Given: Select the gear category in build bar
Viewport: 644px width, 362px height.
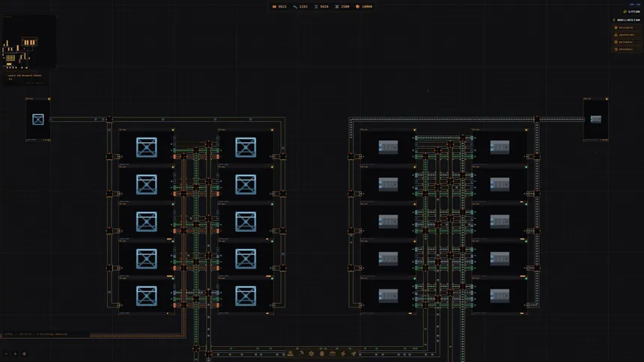Looking at the screenshot, I should click(x=312, y=353).
